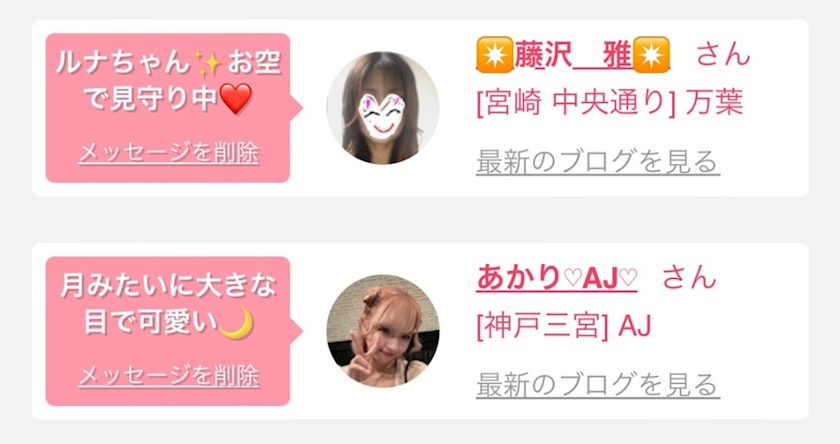Open あかり's peace-sign profile photo
The width and height of the screenshot is (840, 444).
383,331
